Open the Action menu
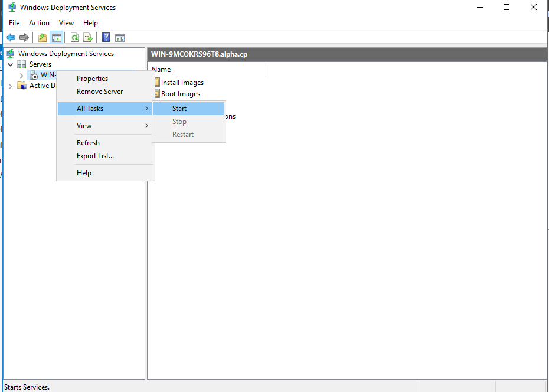The width and height of the screenshot is (549, 392). point(39,23)
